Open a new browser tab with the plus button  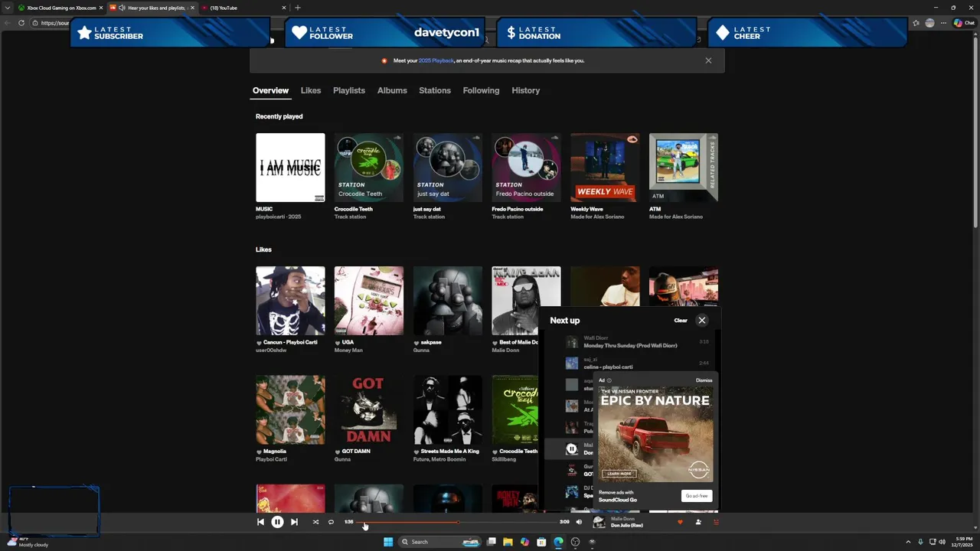(298, 8)
